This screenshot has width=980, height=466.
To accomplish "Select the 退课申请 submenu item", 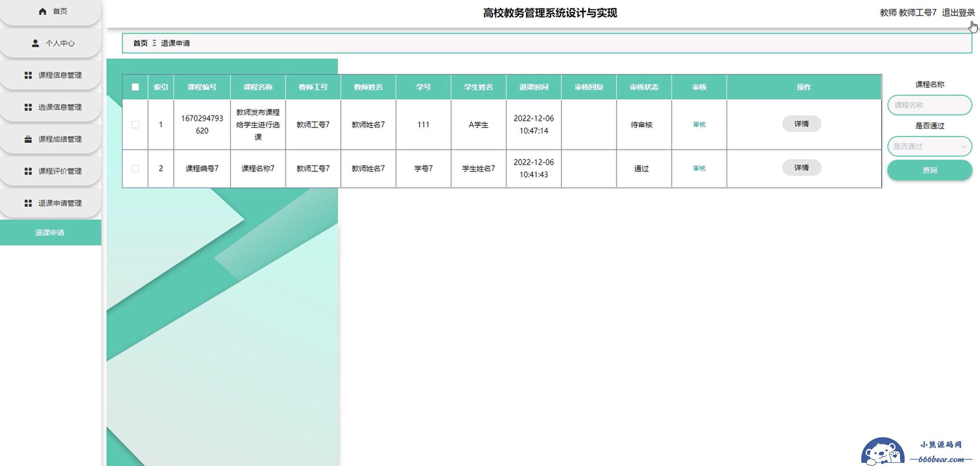I will [50, 232].
